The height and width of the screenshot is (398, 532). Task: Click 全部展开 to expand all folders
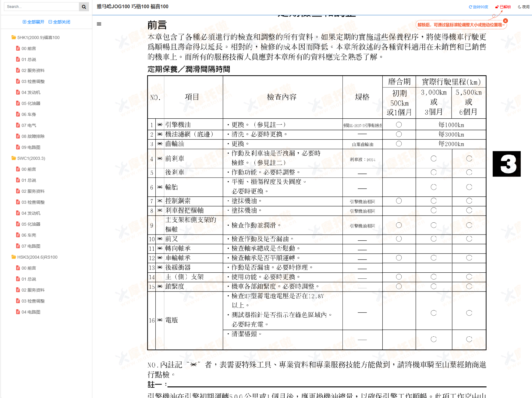34,22
